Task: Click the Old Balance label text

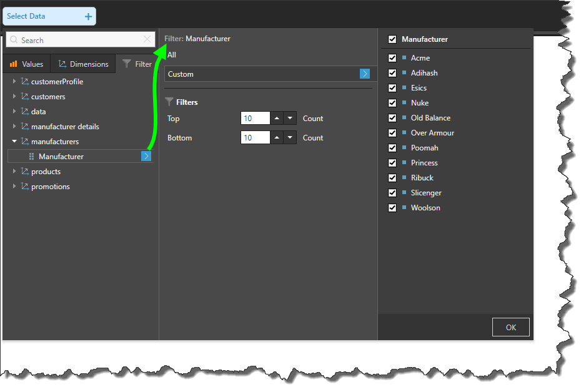Action: tap(430, 118)
